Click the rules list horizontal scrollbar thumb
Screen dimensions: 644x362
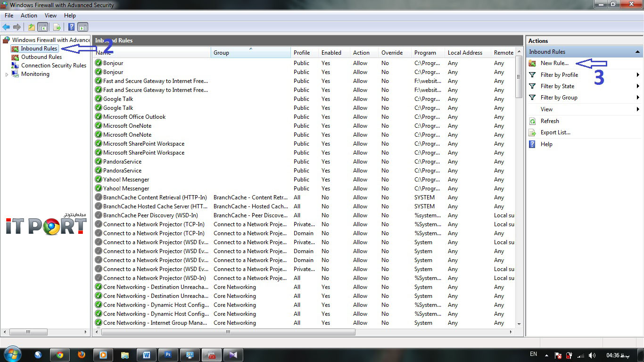(228, 332)
